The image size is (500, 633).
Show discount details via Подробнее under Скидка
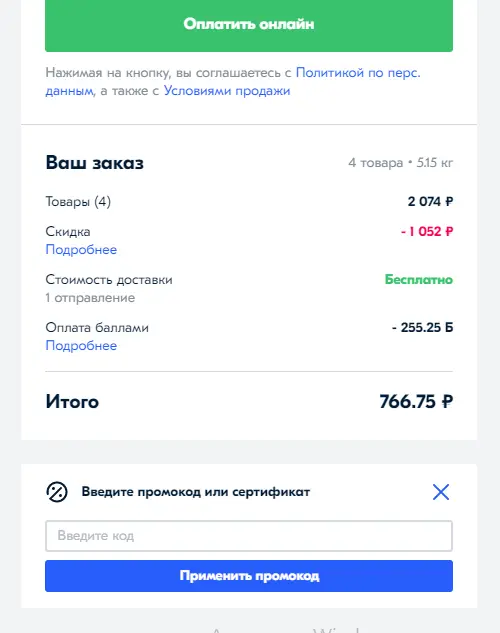tap(81, 249)
